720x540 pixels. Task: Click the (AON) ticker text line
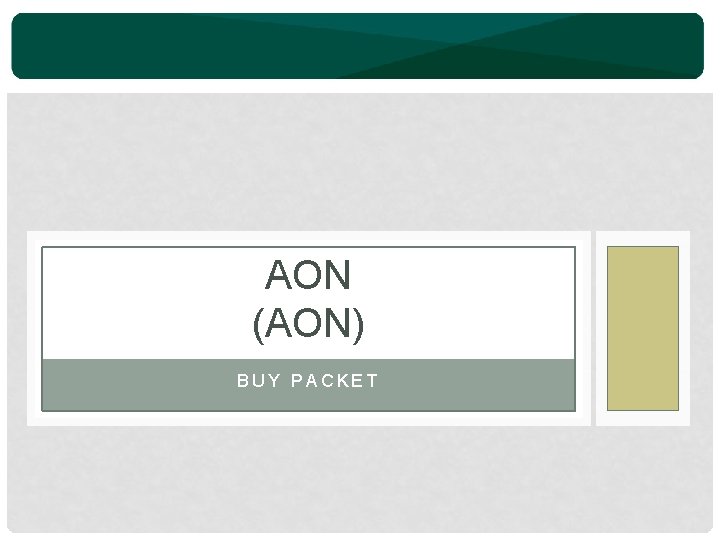click(x=308, y=323)
